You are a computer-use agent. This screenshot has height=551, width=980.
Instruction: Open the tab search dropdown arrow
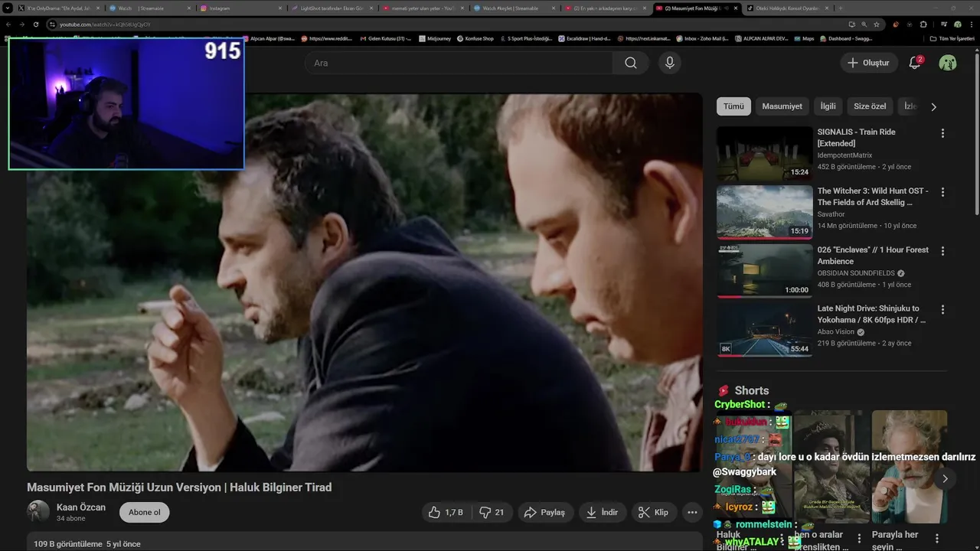click(x=8, y=8)
